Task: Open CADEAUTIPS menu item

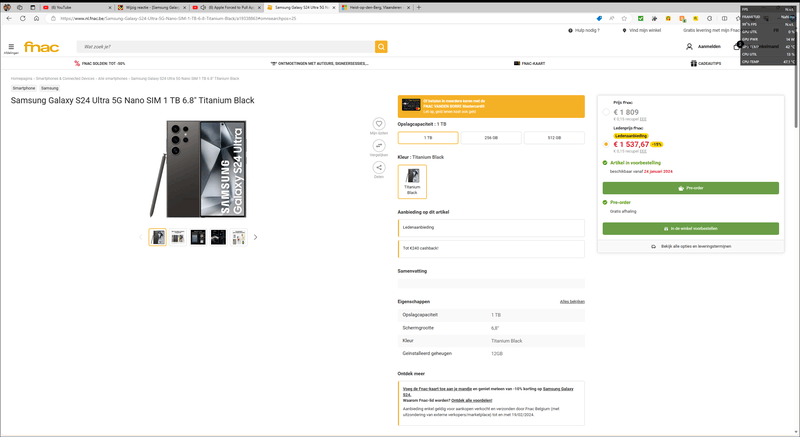Action: coord(706,64)
